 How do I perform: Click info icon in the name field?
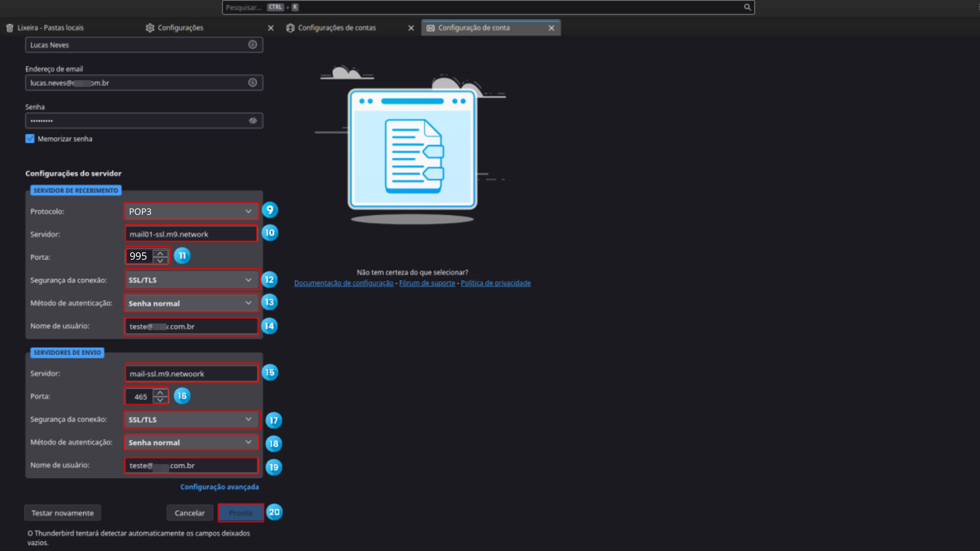253,45
